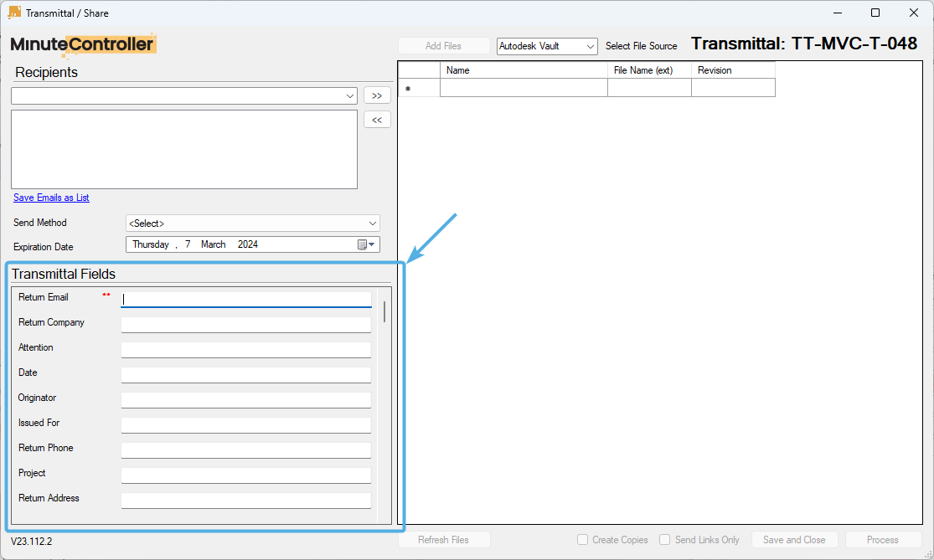This screenshot has width=934, height=560.
Task: Click into the Project field
Action: (245, 475)
